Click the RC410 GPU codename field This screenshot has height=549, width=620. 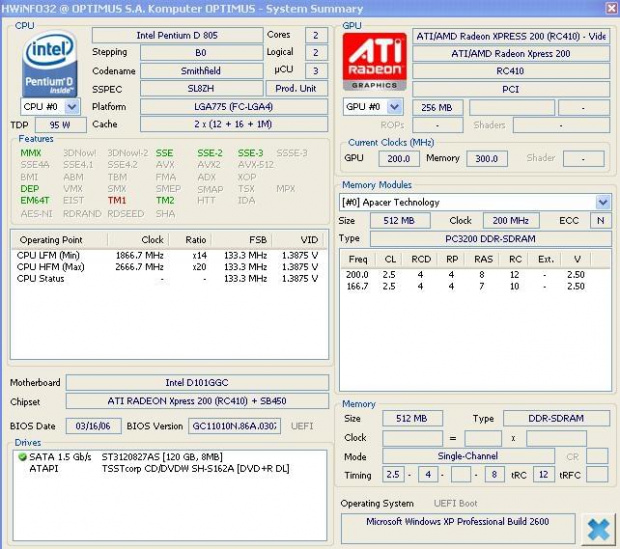point(510,71)
